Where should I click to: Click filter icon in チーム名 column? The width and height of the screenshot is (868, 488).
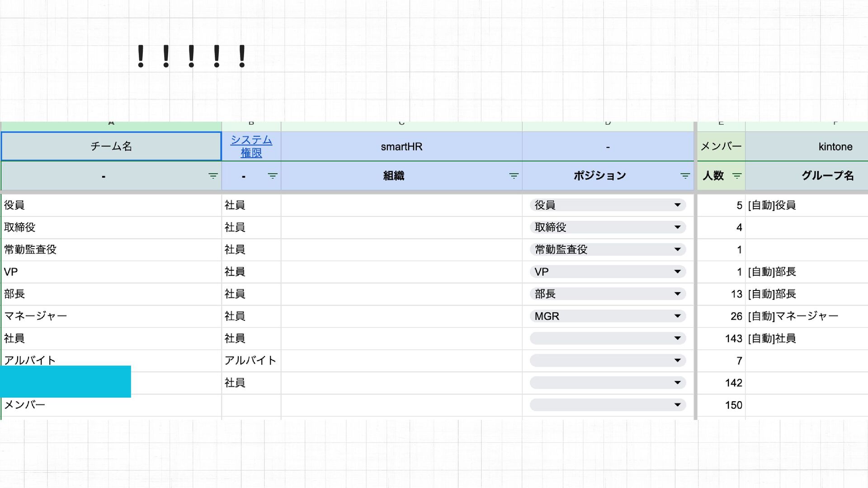pos(213,176)
